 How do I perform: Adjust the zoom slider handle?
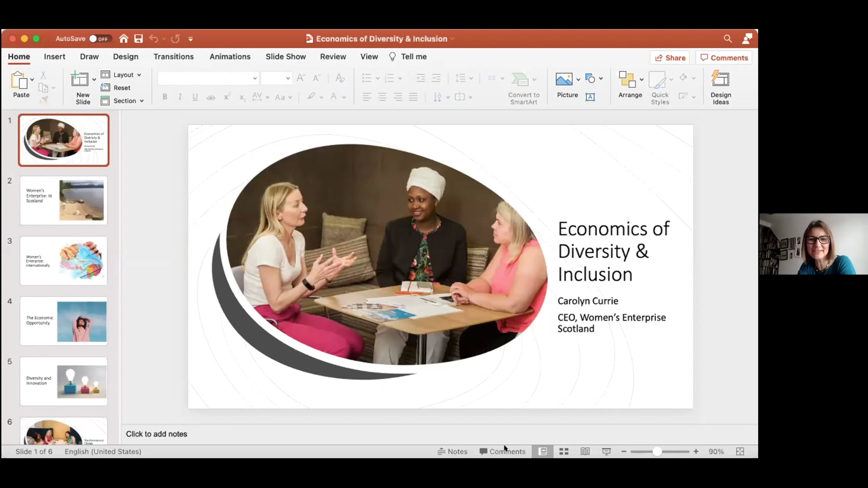657,451
